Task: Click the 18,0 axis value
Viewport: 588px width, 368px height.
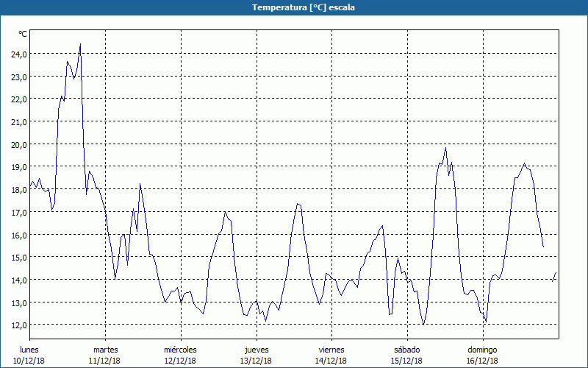Action: (x=19, y=190)
